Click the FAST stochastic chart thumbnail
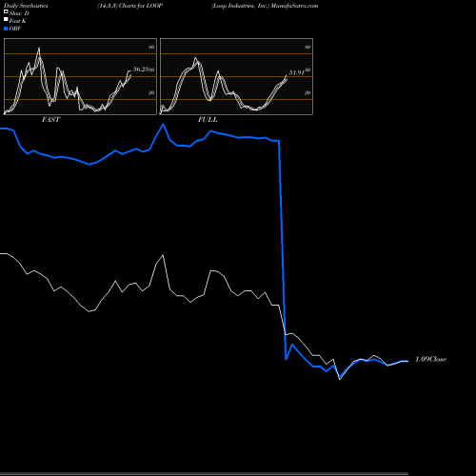Viewport: 476px width, 476px height. click(80, 76)
